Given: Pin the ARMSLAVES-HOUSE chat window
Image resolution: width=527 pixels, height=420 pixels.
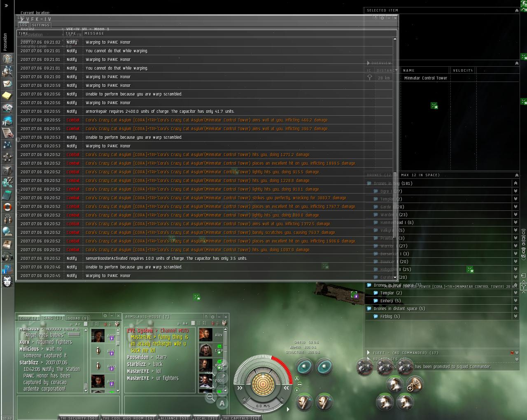Looking at the screenshot, I should [x=212, y=316].
